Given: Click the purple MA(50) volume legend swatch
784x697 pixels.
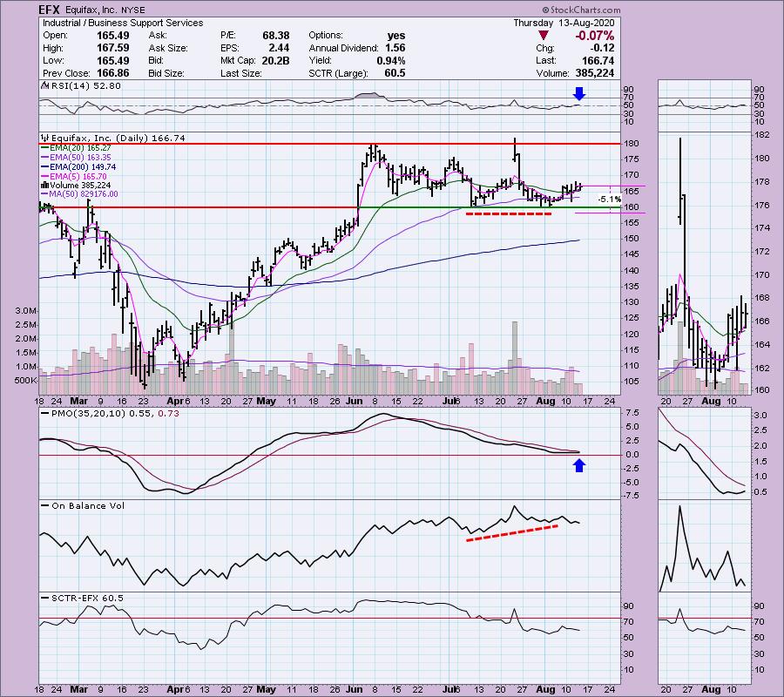Looking at the screenshot, I should point(45,194).
